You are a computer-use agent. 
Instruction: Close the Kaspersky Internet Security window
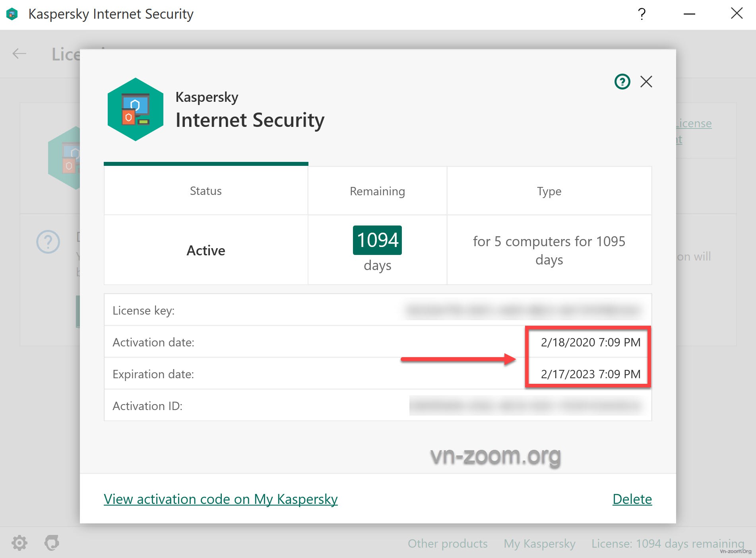[737, 14]
